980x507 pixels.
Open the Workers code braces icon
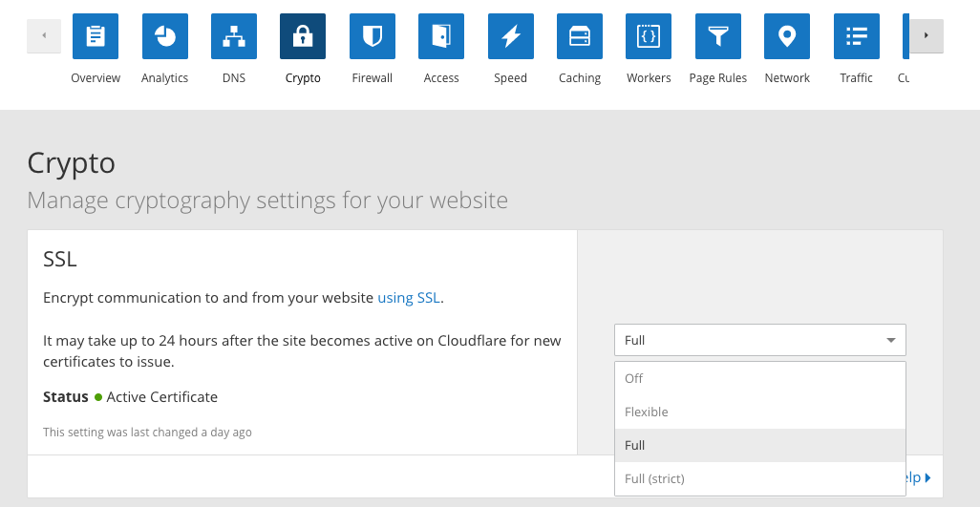tap(649, 36)
